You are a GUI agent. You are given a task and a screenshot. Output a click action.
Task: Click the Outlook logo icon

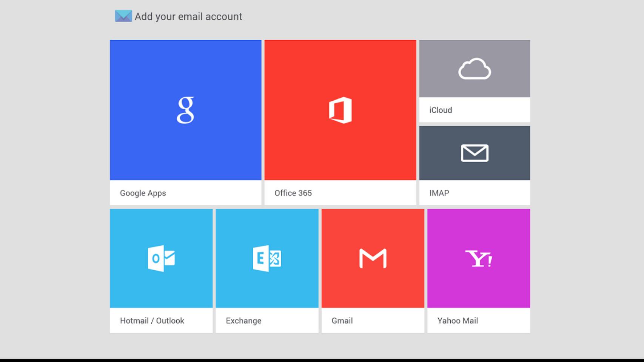161,258
